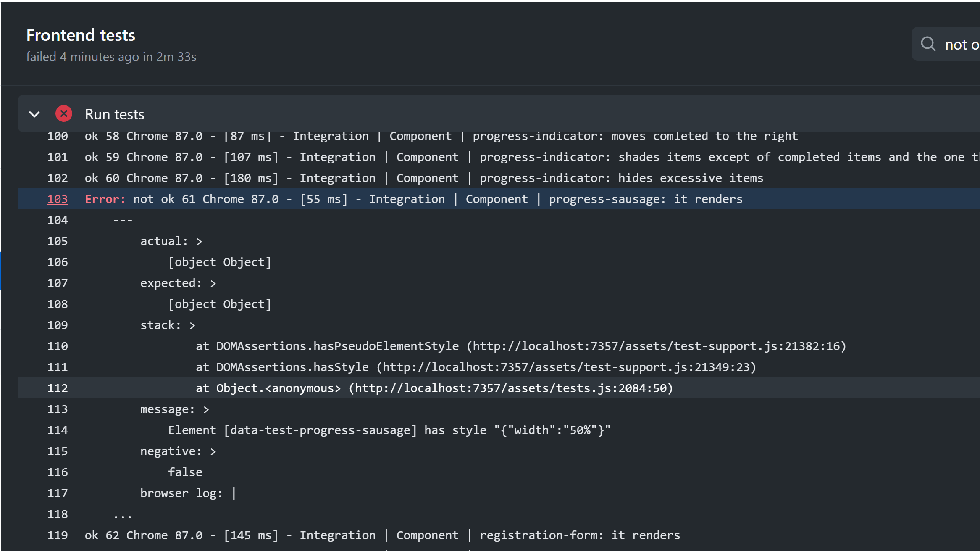This screenshot has width=980, height=551.
Task: Click line number 101
Action: pos(58,157)
